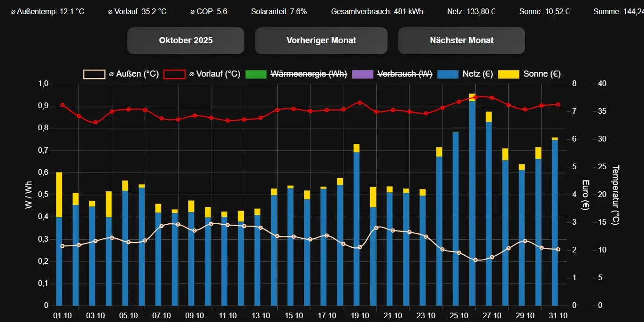Click the green Wärmeenergie legend box
644x322 pixels.
tap(256, 74)
